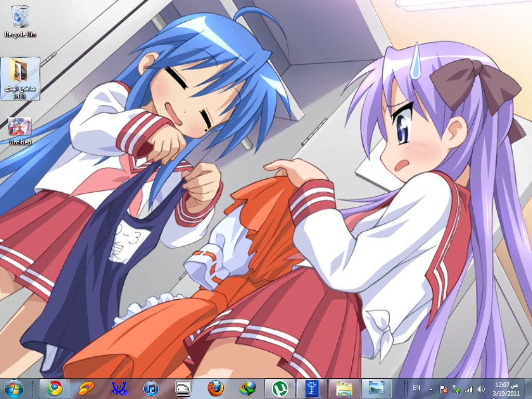Open Windows Explorer folder icon in taskbar
This screenshot has height=399, width=532.
coord(344,388)
